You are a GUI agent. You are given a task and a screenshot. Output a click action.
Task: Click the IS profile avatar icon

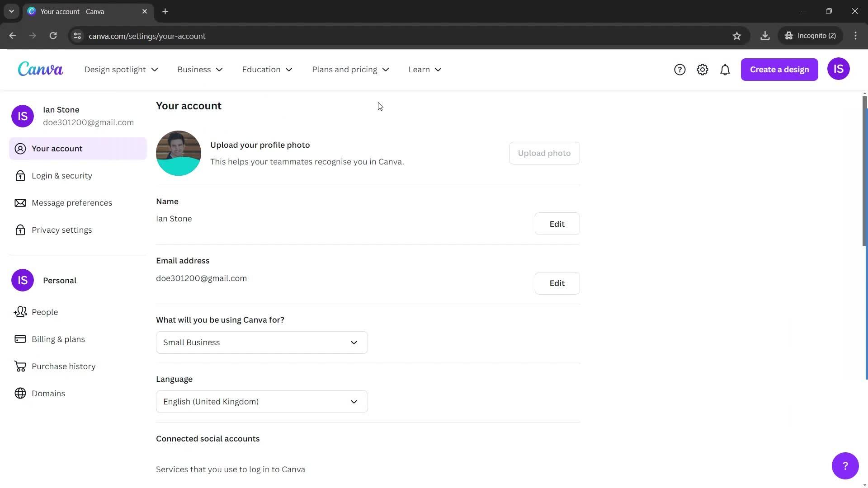coord(839,69)
